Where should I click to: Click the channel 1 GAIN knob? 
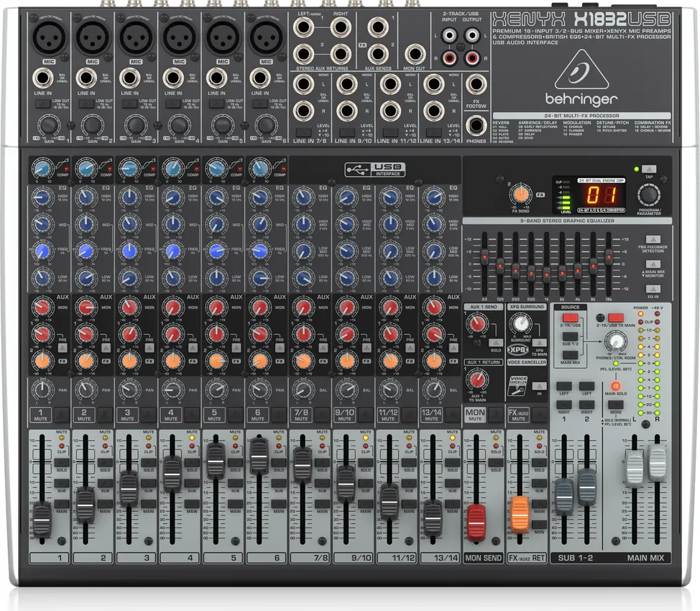(49, 125)
